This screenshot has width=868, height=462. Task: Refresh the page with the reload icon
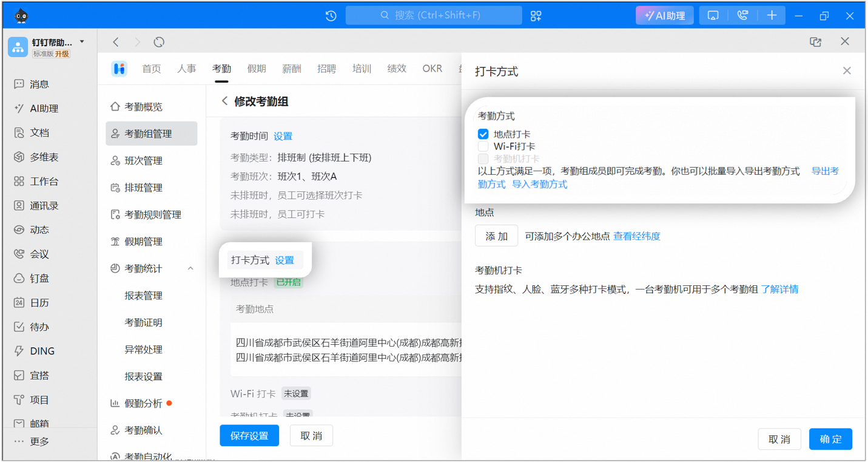click(159, 42)
